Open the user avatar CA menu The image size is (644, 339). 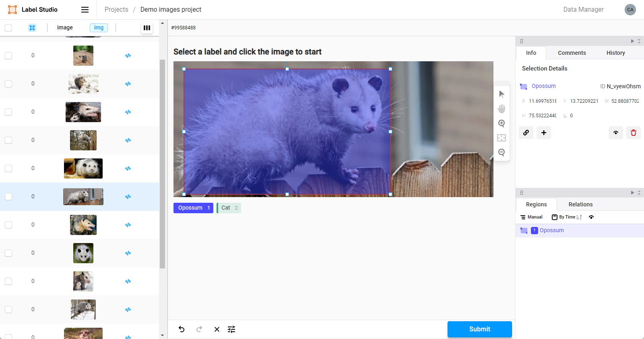(x=630, y=10)
